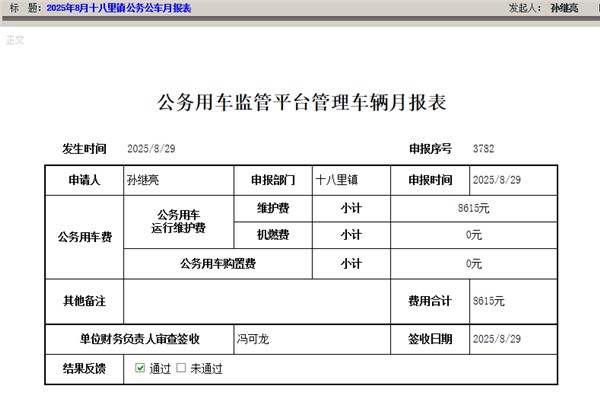Click the 签收日期 value 2025/8/29

coord(497,339)
